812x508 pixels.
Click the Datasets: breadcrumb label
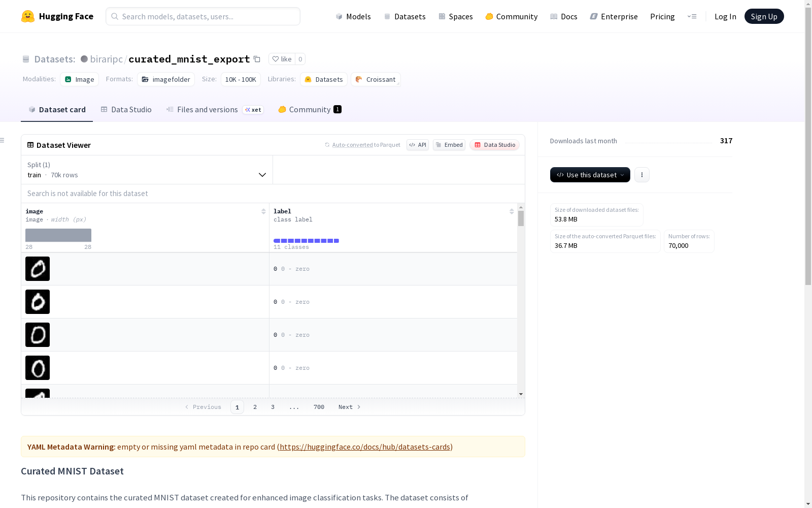(54, 59)
